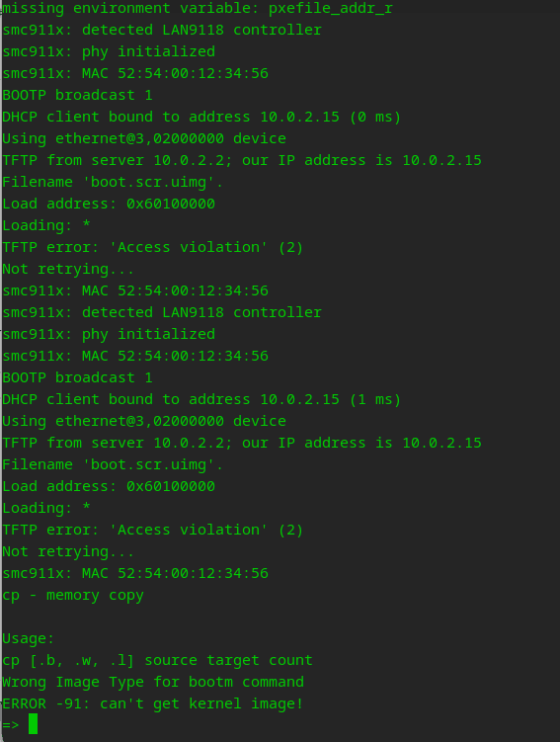
Task: Click 'DHCP client bound' line showing (1 ms)
Action: (x=201, y=399)
